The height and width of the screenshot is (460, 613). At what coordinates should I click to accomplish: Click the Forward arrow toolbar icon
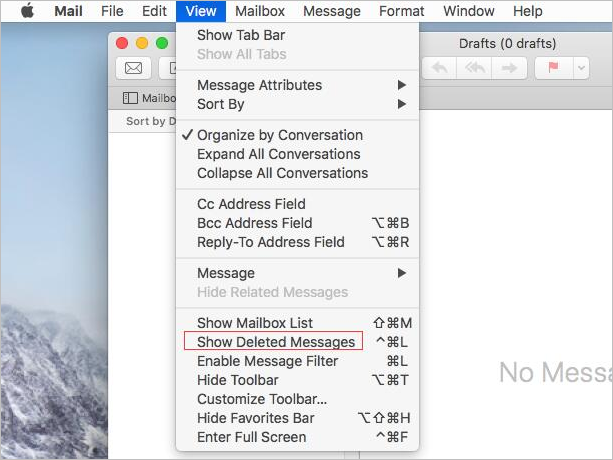coord(508,68)
